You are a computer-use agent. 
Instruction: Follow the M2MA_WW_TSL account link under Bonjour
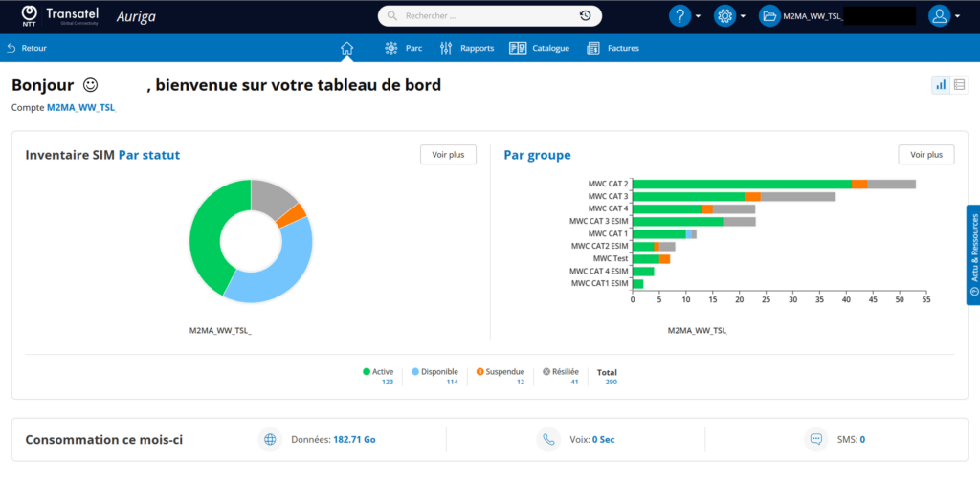point(81,107)
